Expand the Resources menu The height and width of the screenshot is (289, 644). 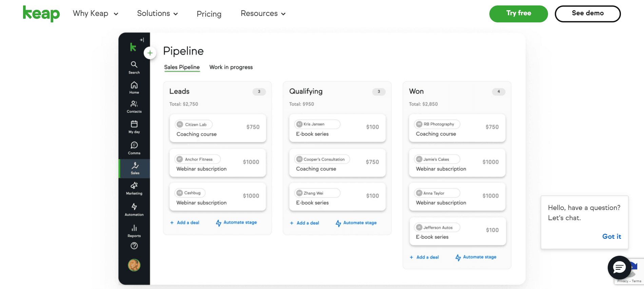click(x=263, y=14)
